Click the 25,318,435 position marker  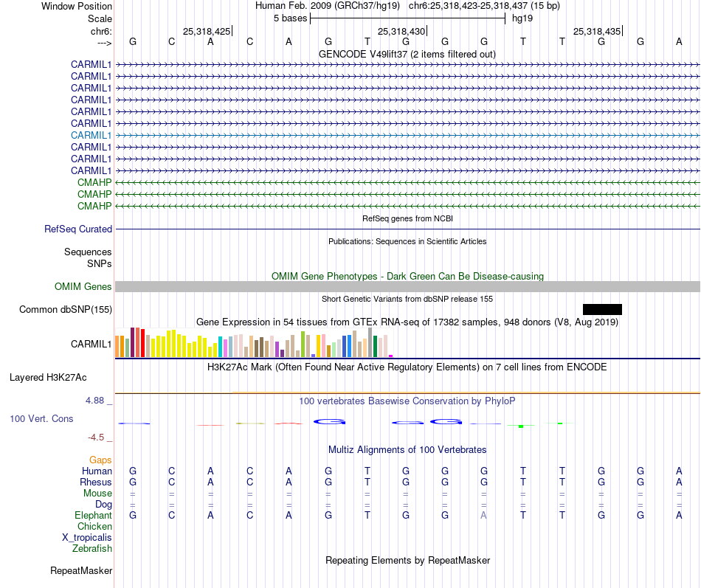pos(597,31)
